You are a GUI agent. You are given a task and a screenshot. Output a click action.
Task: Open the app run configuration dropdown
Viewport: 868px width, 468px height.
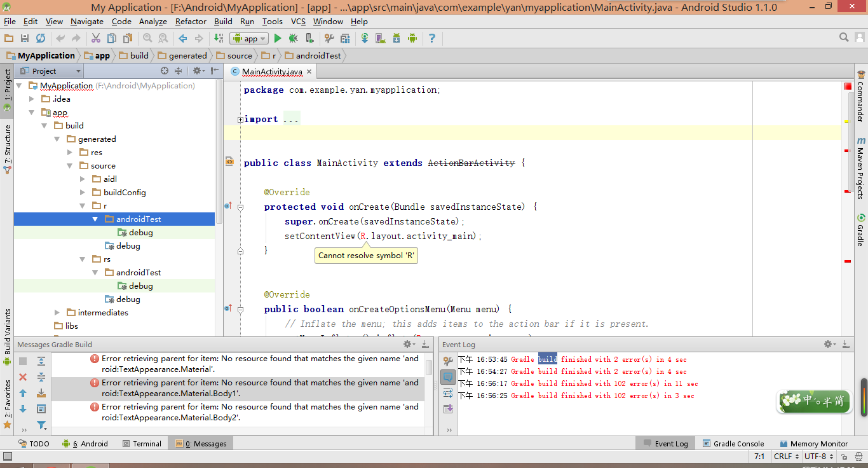pyautogui.click(x=248, y=39)
